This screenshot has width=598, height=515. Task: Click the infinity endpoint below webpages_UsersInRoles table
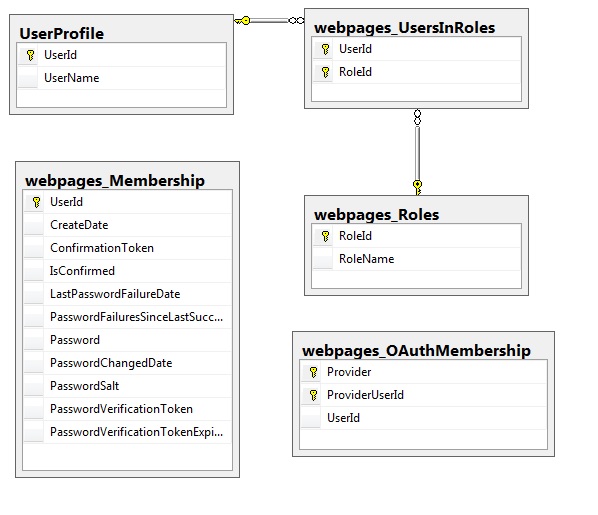pyautogui.click(x=417, y=117)
